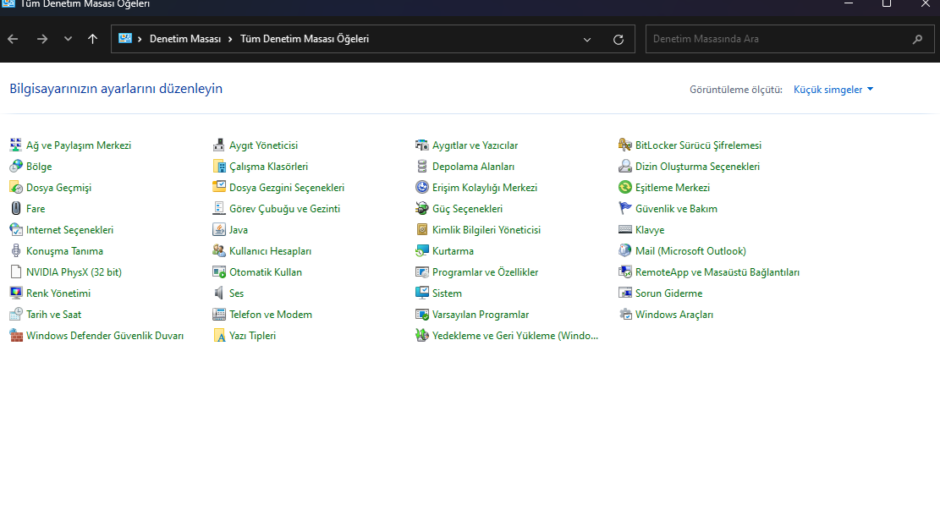Open the Yazı Tipleri icon
This screenshot has width=940, height=510.
coord(220,336)
